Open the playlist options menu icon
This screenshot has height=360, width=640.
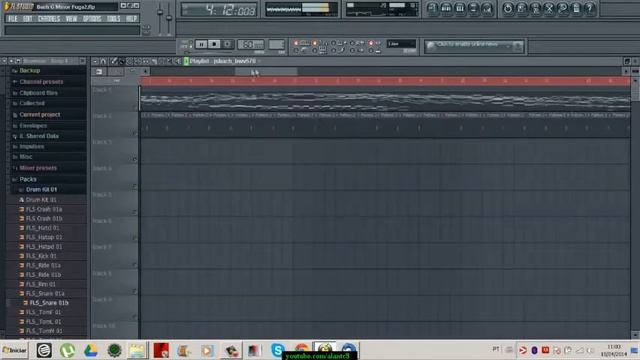95,61
